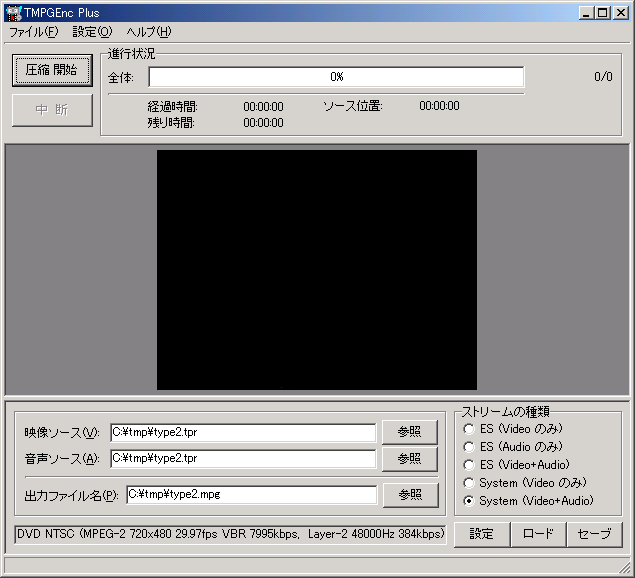Click the 中断 abort button

tap(52, 110)
